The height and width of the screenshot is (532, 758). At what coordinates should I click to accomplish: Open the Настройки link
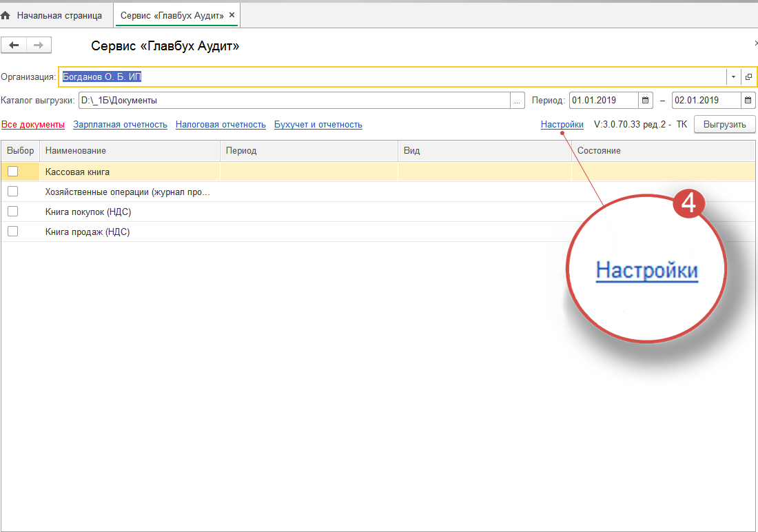tap(562, 125)
